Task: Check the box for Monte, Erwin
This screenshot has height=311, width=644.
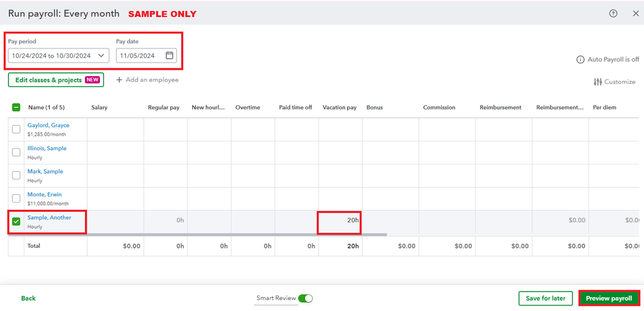Action: (16, 199)
